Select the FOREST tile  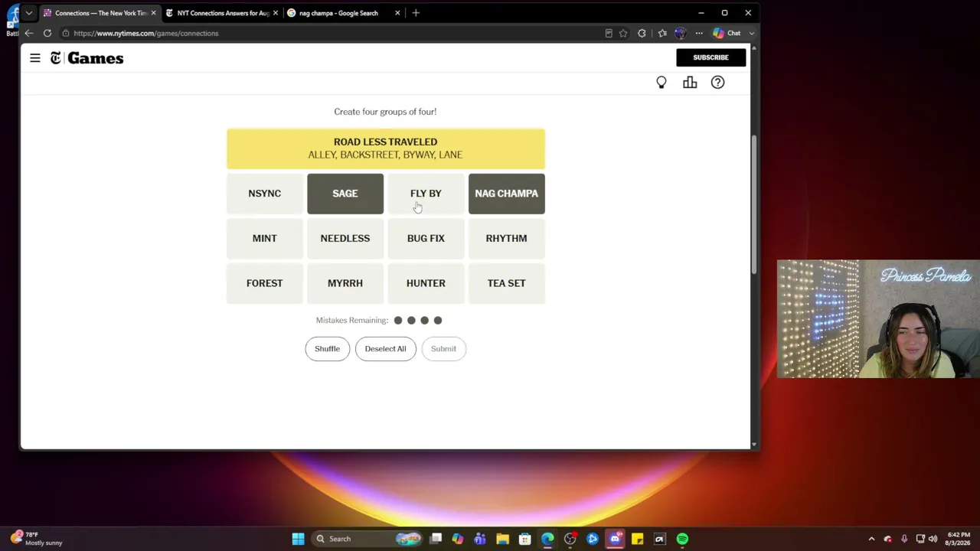point(265,283)
